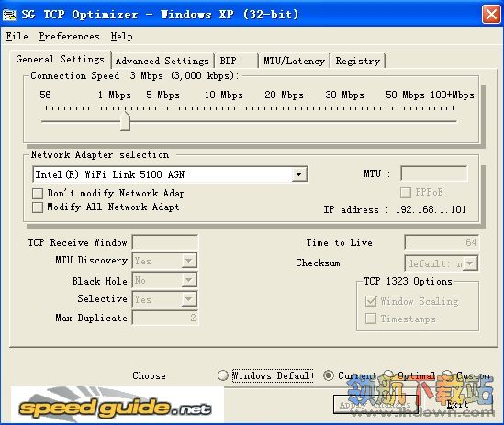This screenshot has height=425, width=504.
Task: Switch to the MTU/Latency tab
Action: pos(294,61)
